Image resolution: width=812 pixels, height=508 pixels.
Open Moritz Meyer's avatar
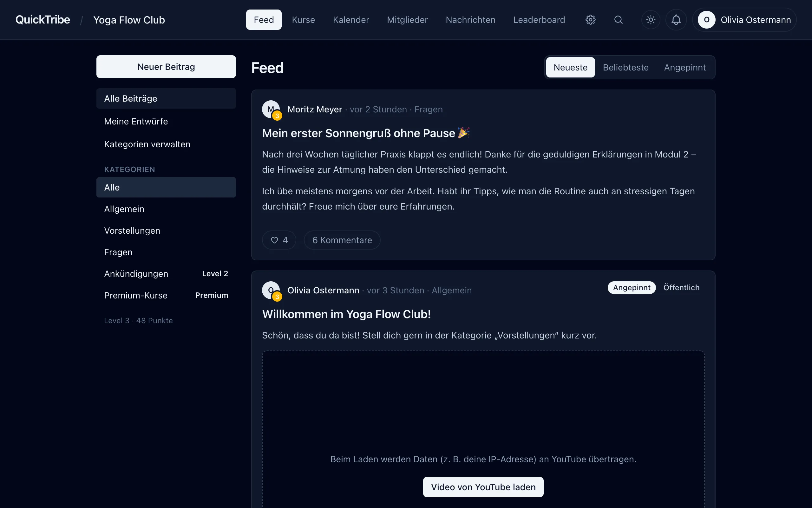point(271,110)
